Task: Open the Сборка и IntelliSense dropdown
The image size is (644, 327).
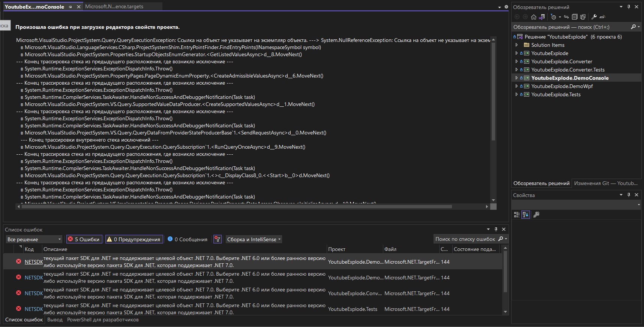Action: [254, 239]
